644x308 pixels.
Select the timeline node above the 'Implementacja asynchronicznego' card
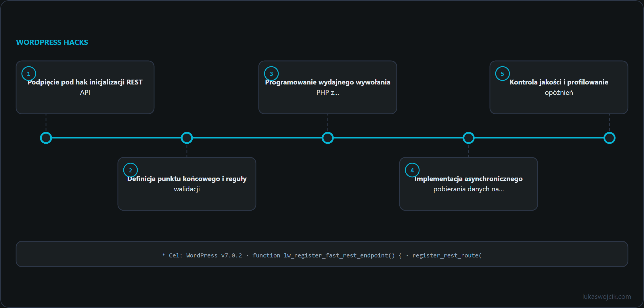469,138
